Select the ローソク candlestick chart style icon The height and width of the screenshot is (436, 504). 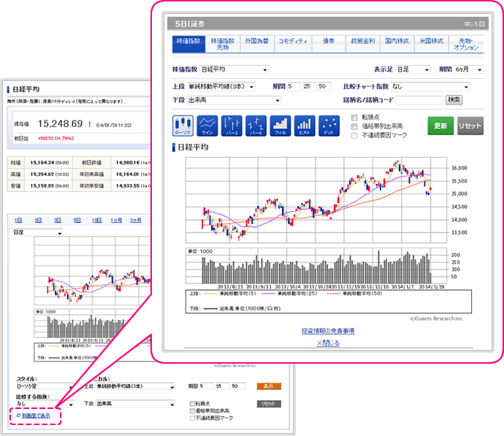point(183,126)
